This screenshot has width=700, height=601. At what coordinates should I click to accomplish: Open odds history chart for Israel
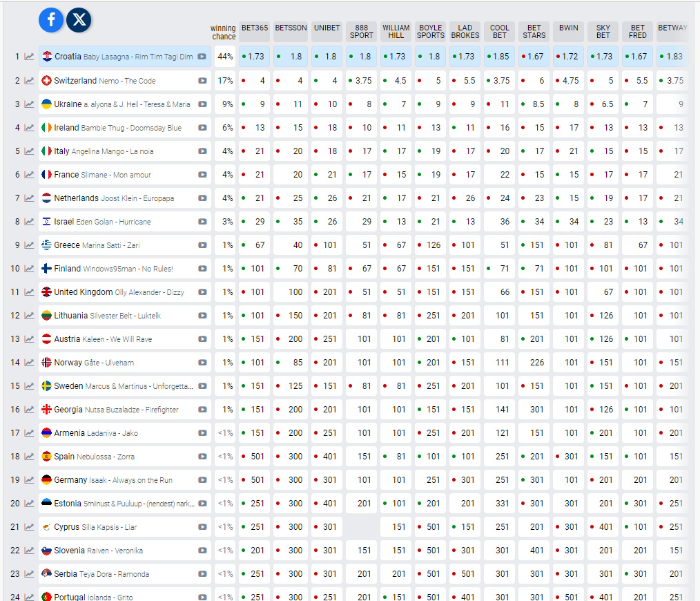click(x=29, y=222)
